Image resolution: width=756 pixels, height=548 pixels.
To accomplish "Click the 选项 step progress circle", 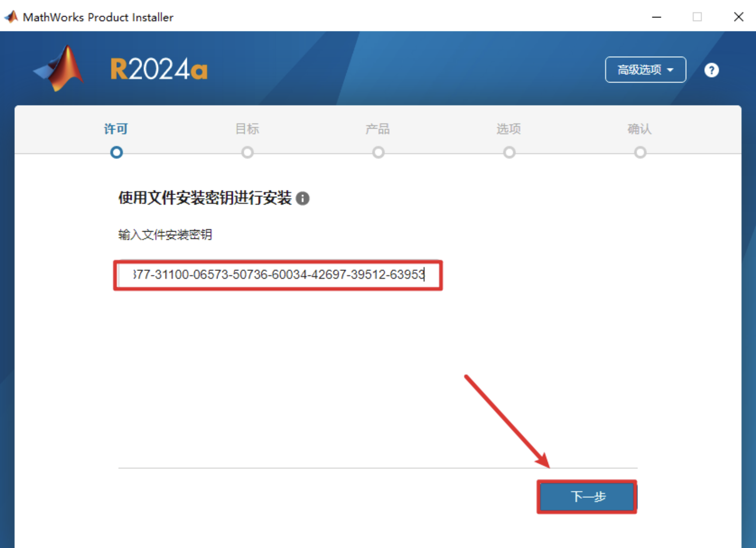I will [x=509, y=152].
